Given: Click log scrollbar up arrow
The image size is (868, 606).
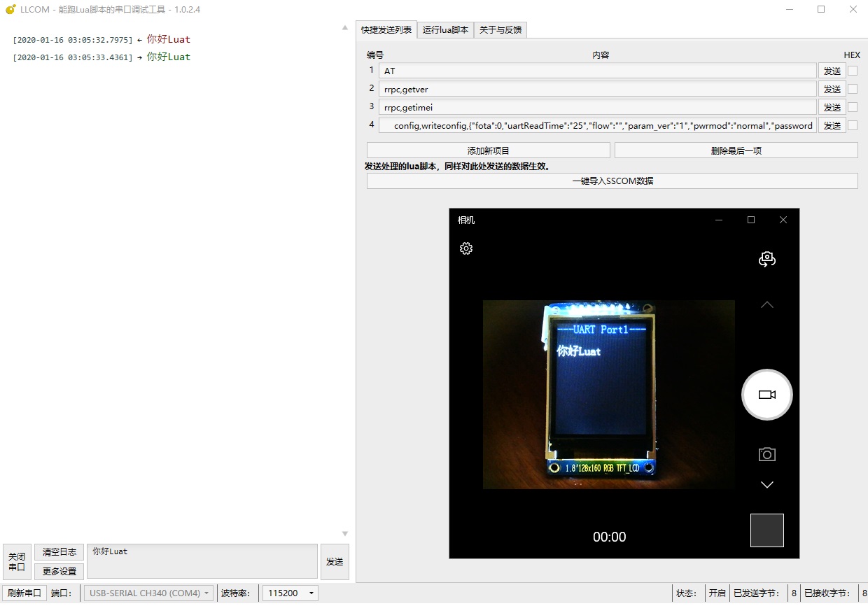Looking at the screenshot, I should click(x=344, y=27).
